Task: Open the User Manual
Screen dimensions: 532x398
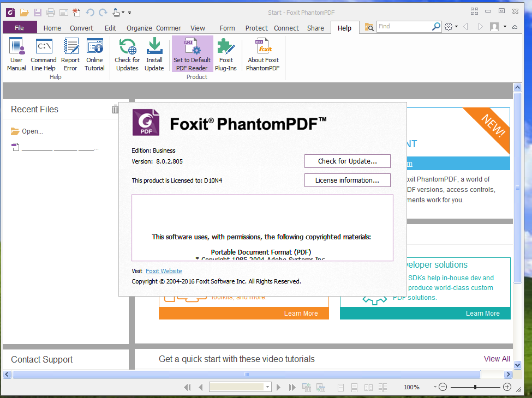Action: tap(16, 54)
